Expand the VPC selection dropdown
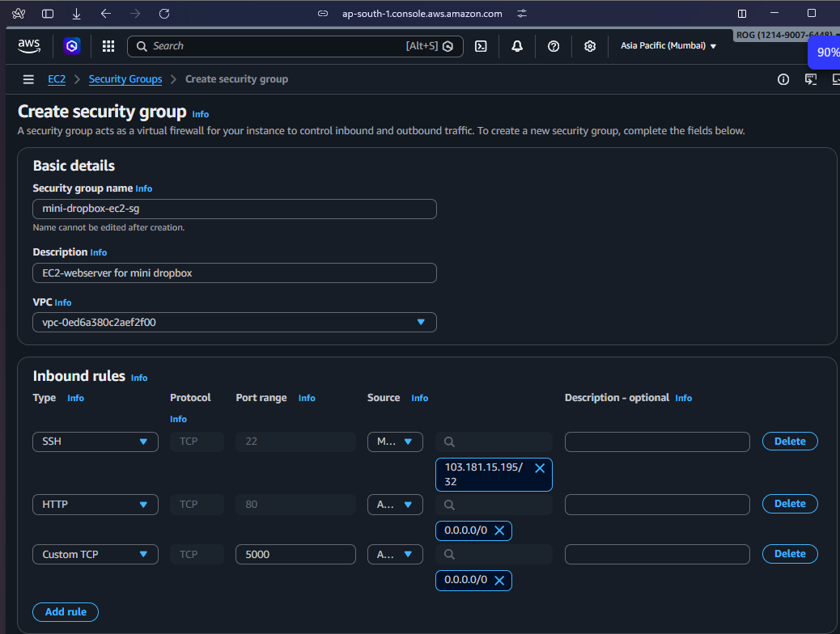The height and width of the screenshot is (634, 840). (x=235, y=322)
